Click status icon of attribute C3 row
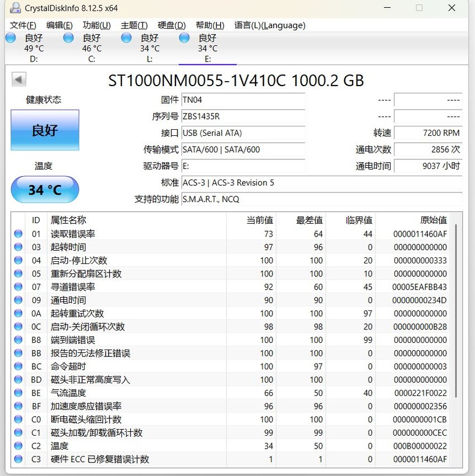This screenshot has width=475, height=476. coord(18,459)
